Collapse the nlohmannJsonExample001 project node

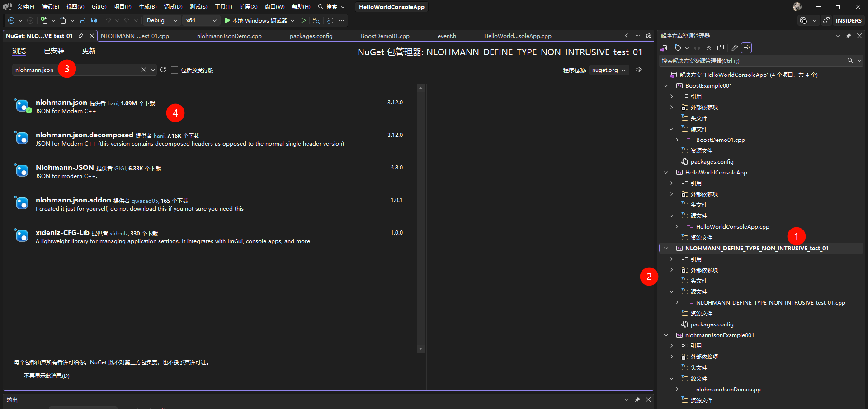click(x=666, y=335)
